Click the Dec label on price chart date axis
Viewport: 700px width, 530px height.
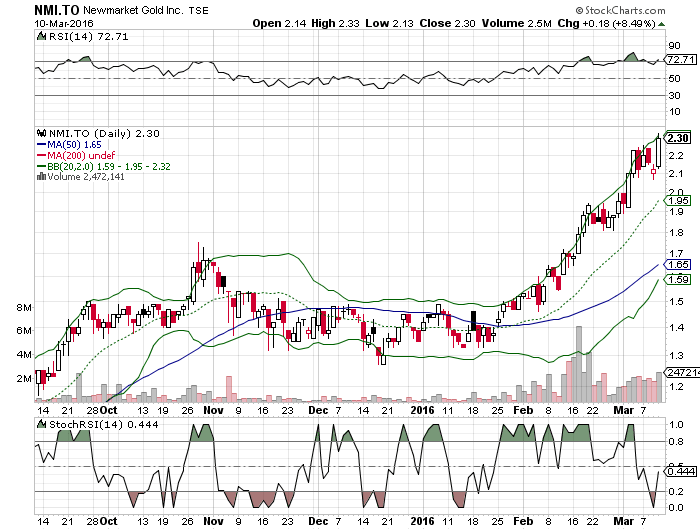coord(318,410)
